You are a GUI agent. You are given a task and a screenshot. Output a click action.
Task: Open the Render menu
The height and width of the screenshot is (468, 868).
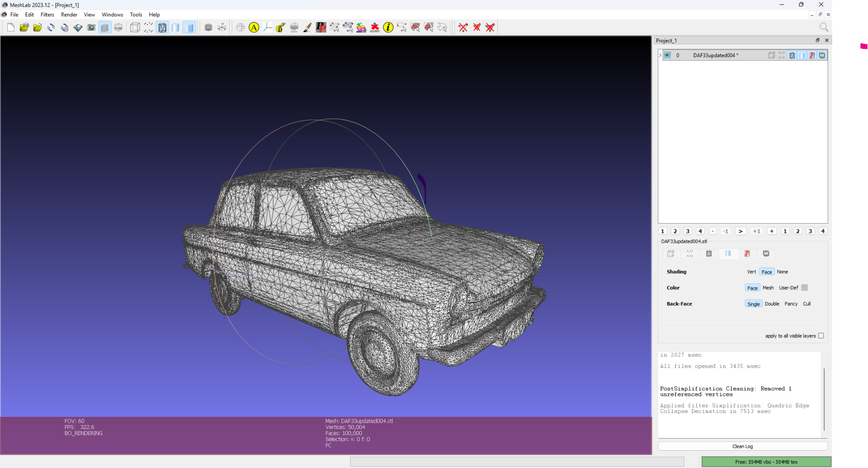tap(69, 14)
